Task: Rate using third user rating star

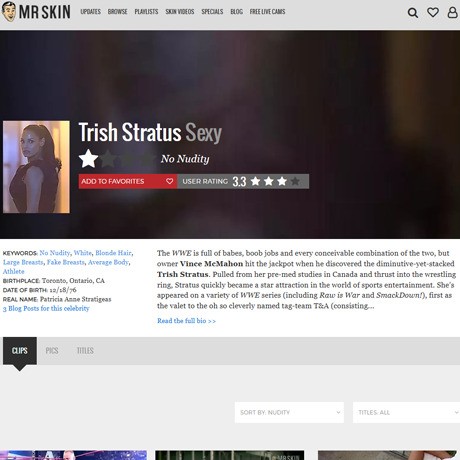Action: pos(282,181)
